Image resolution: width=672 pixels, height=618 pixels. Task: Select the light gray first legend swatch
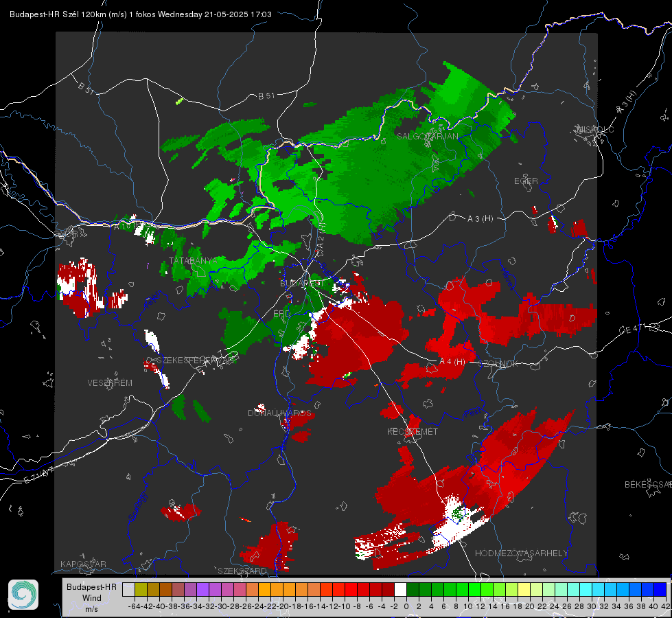[x=128, y=590]
